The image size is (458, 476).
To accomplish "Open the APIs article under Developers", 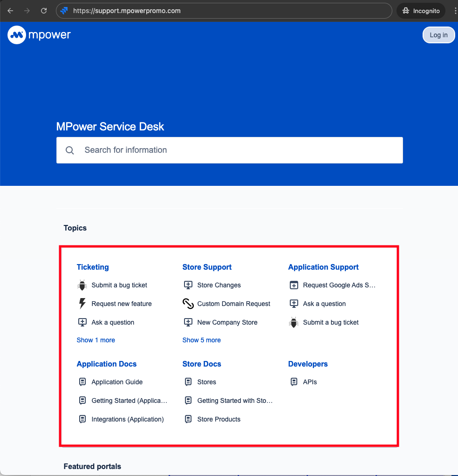I will (x=310, y=382).
